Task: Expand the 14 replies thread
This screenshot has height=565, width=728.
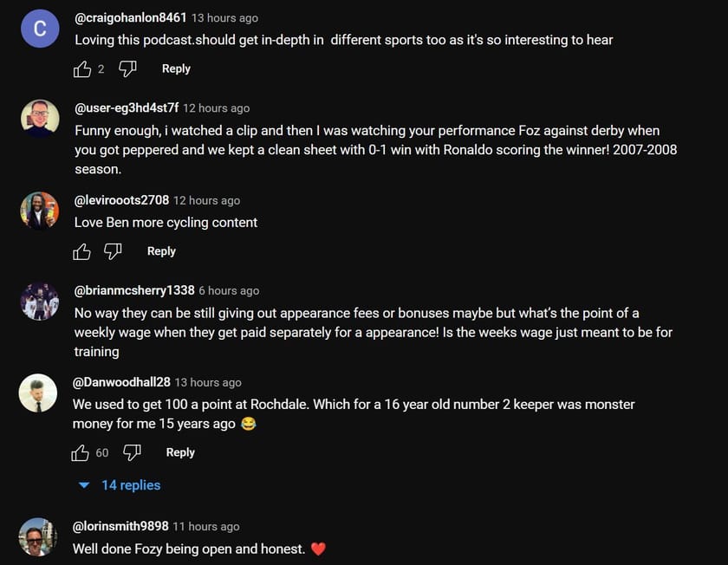Action: click(x=120, y=485)
